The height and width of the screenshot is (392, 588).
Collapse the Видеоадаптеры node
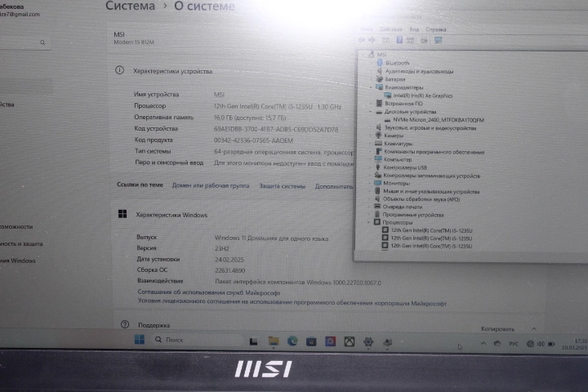pyautogui.click(x=370, y=87)
